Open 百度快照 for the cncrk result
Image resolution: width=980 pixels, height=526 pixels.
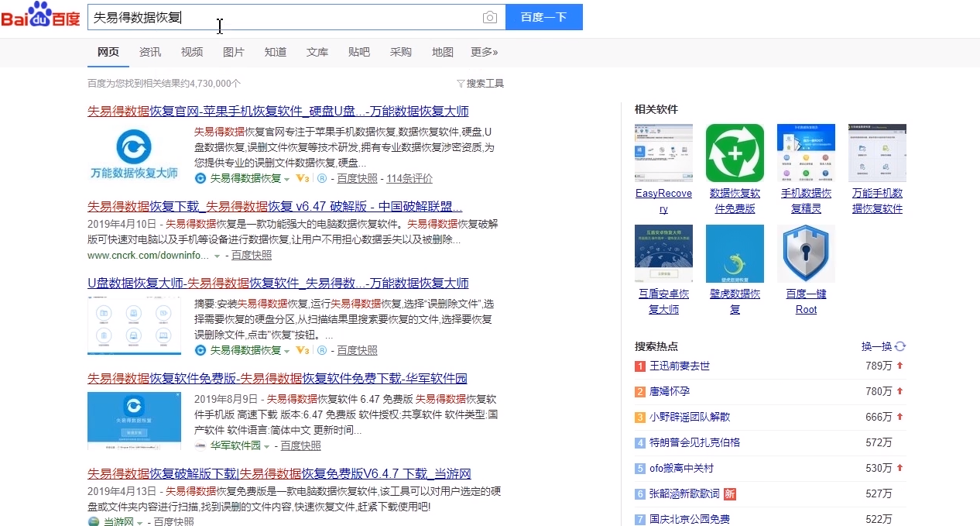point(252,255)
